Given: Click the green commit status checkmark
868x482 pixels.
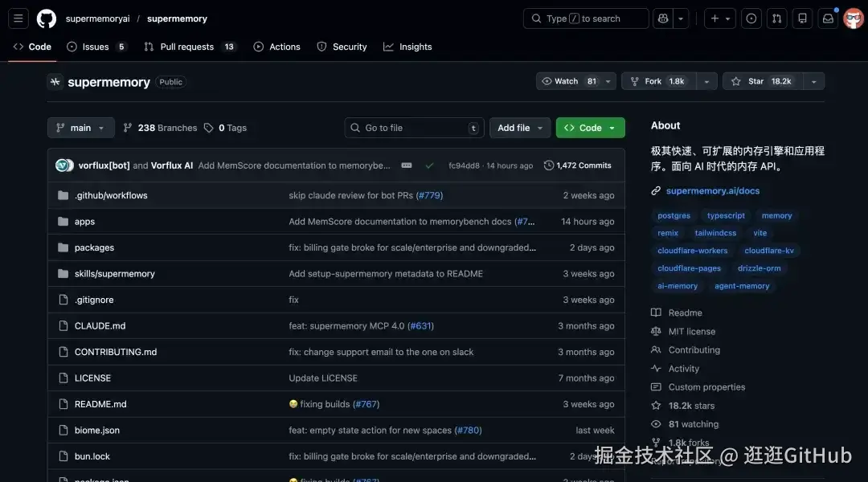Looking at the screenshot, I should (x=429, y=165).
